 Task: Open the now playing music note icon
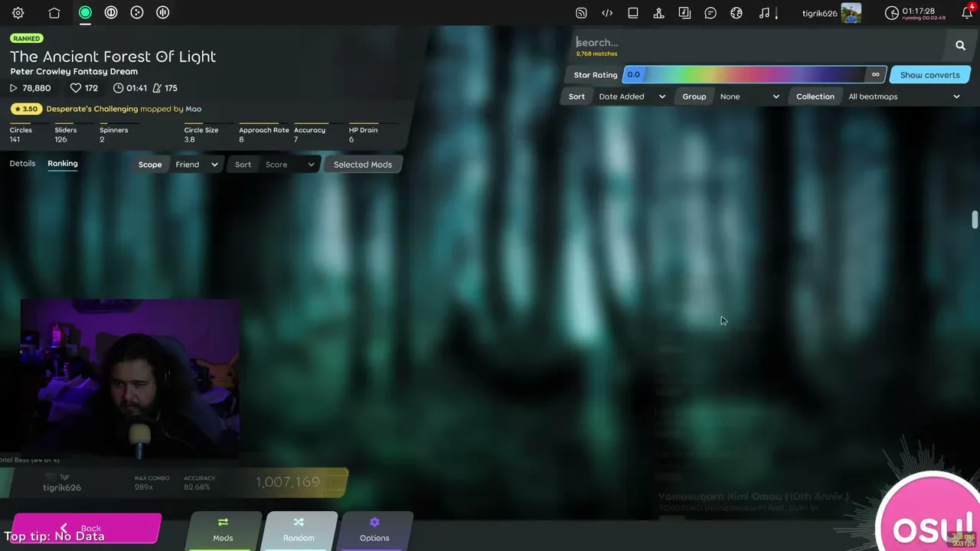click(764, 13)
